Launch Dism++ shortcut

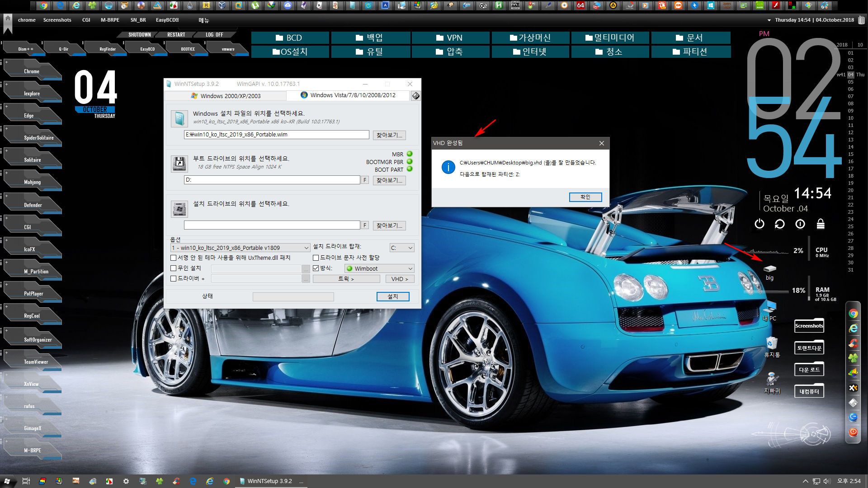coord(25,49)
